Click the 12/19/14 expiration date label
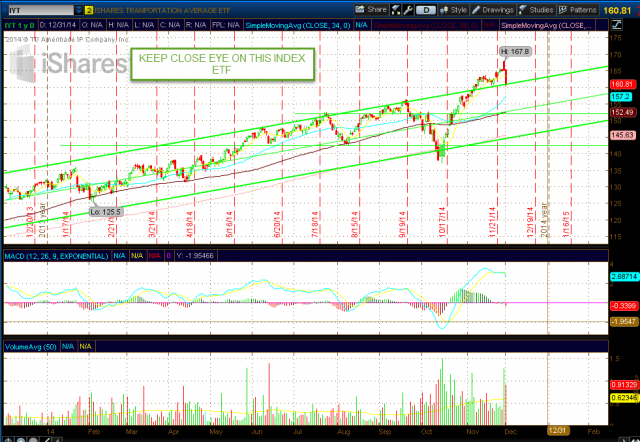This screenshot has height=442, width=640. [530, 222]
